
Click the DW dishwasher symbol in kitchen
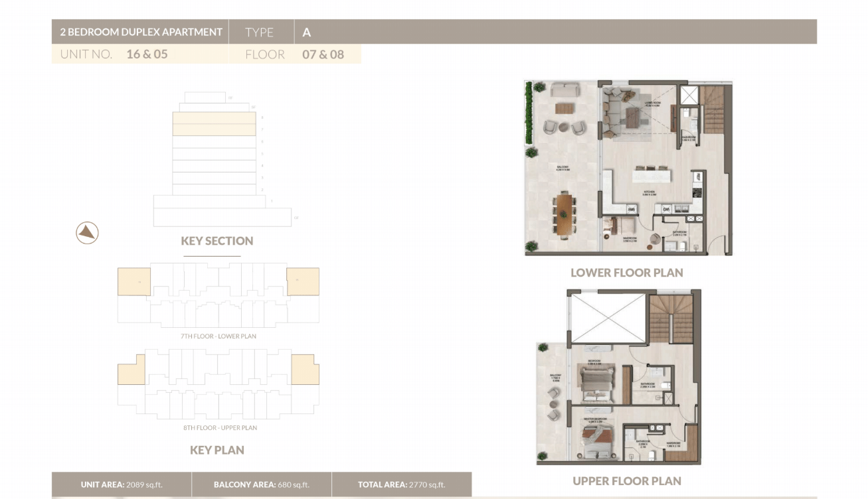(666, 209)
